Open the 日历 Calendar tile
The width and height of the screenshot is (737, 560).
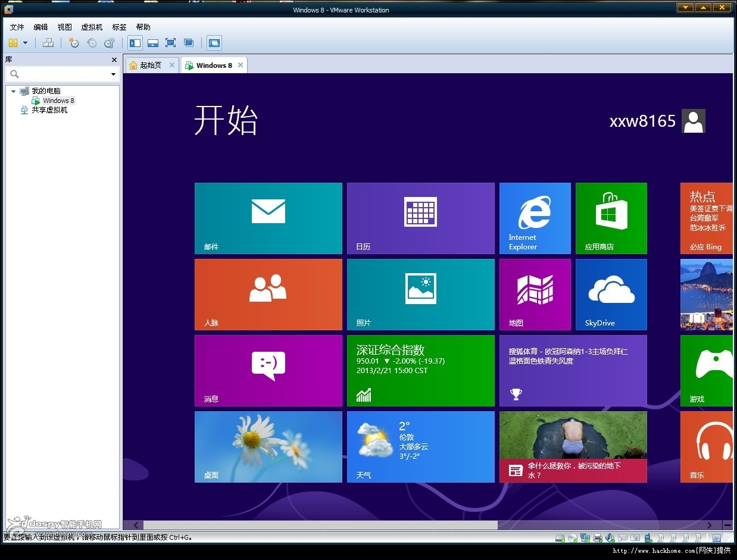click(x=421, y=218)
